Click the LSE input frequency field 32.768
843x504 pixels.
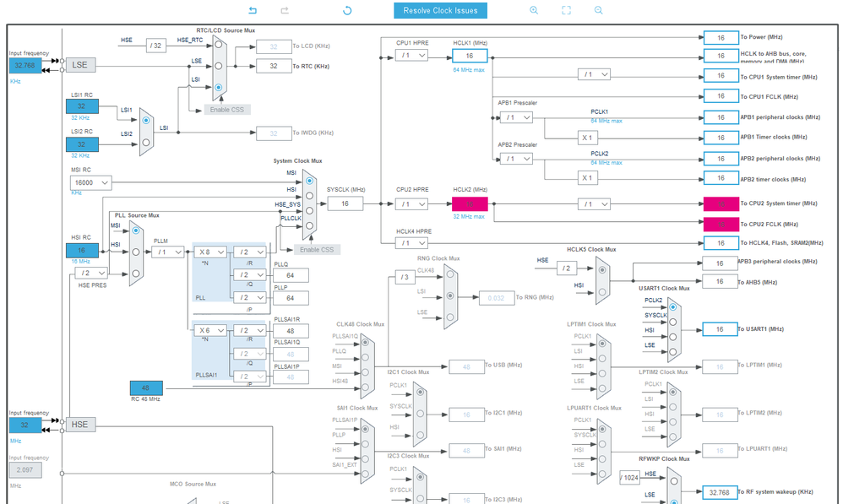tap(25, 66)
